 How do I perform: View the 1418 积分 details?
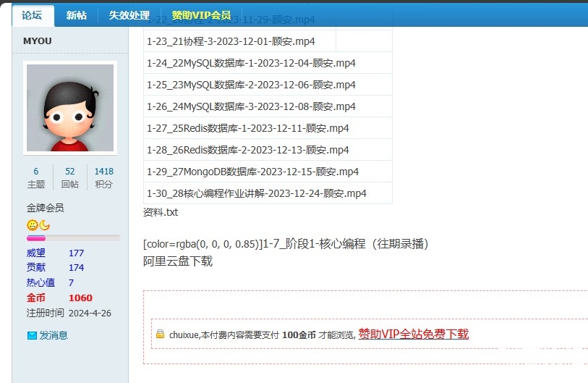[103, 177]
